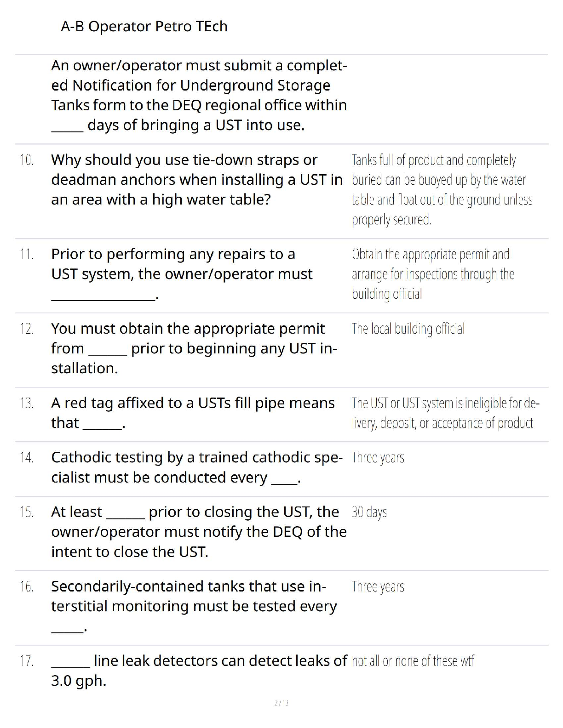Image resolution: width=563 pixels, height=728 pixels.
Task: Click the "Prior to performing any repairs" question
Action: click(182, 274)
